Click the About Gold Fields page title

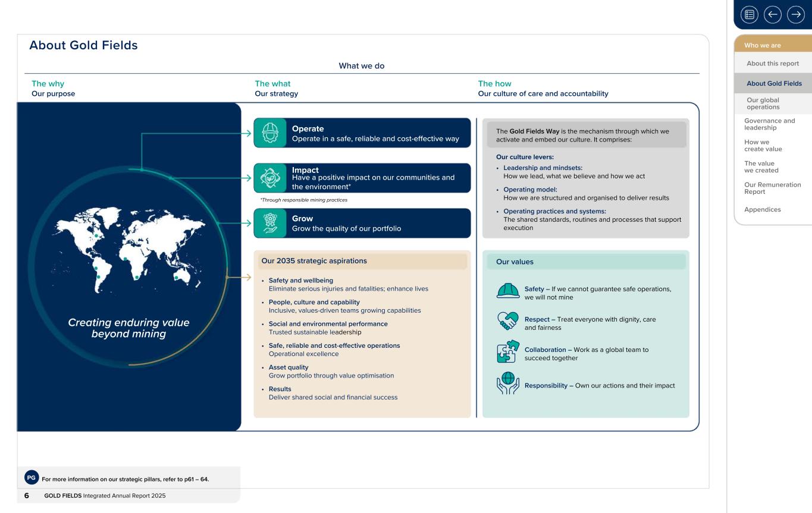[x=83, y=45]
